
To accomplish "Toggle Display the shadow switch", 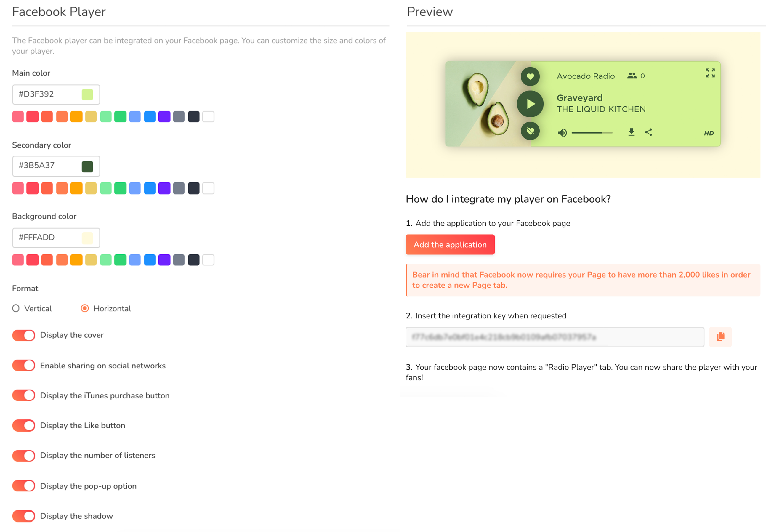I will [x=24, y=515].
